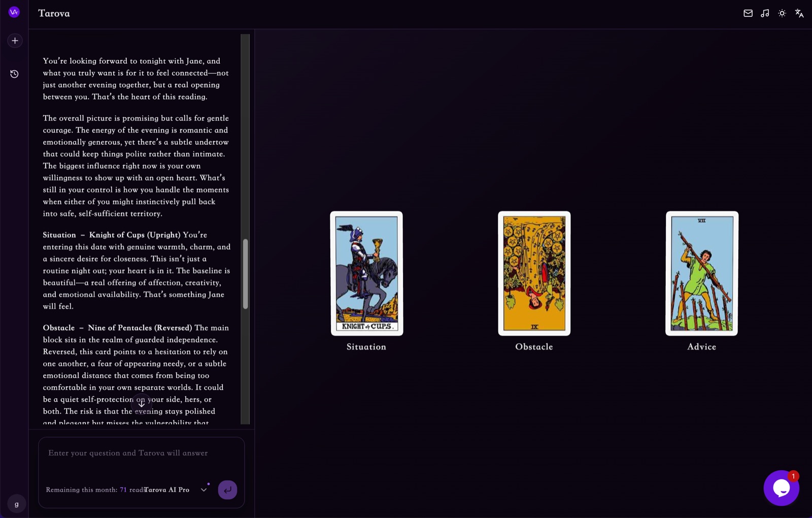This screenshot has width=812, height=518.
Task: Click the 'Obstacle' card label
Action: pos(534,347)
